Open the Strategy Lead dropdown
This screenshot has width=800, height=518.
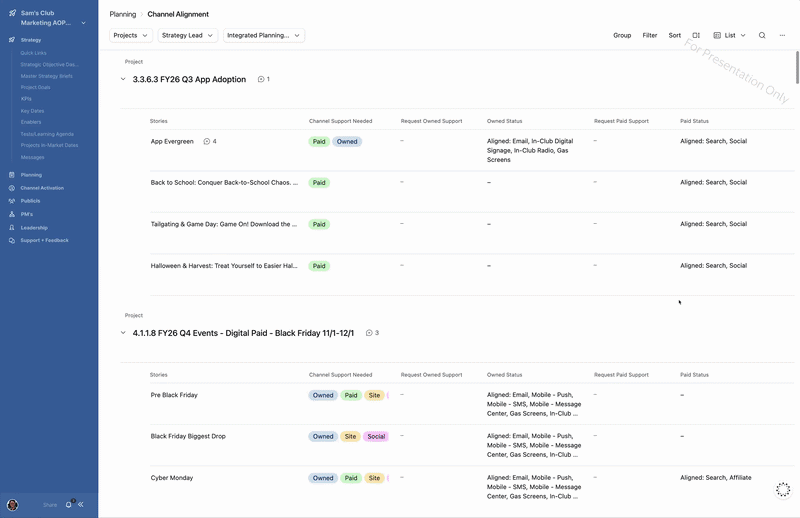[187, 35]
